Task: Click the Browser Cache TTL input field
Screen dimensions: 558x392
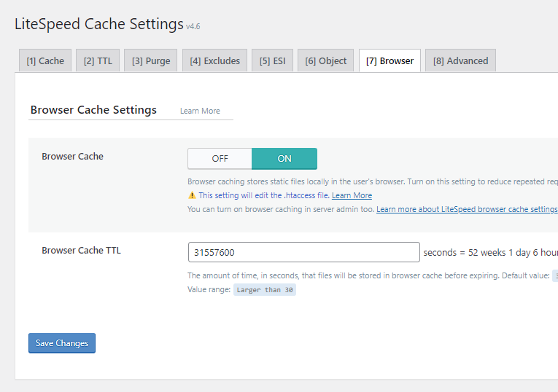Action: click(304, 252)
